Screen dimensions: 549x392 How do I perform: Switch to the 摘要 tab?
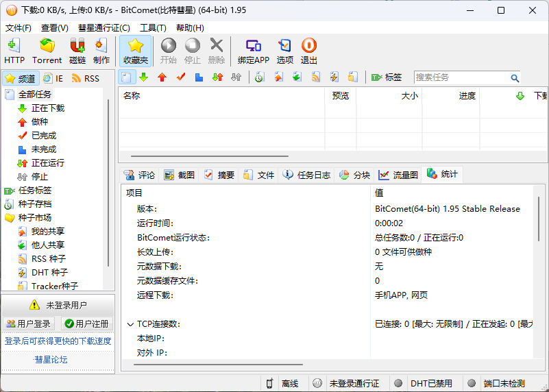pyautogui.click(x=219, y=175)
